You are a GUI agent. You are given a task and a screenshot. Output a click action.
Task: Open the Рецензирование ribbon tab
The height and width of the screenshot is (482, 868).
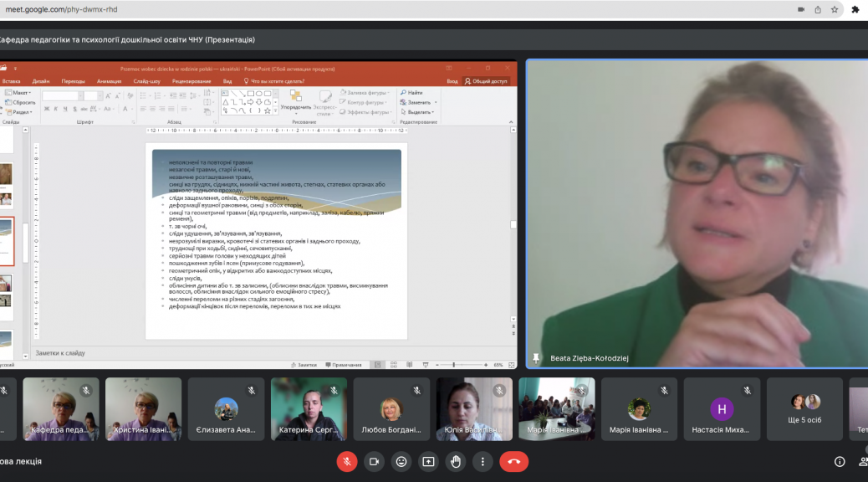[x=191, y=81]
